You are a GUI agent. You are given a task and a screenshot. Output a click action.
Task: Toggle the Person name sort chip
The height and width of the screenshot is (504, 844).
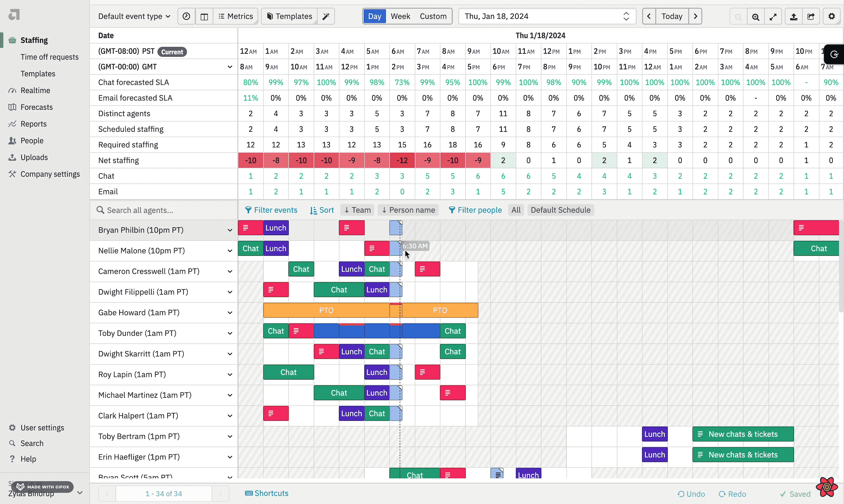pos(408,210)
